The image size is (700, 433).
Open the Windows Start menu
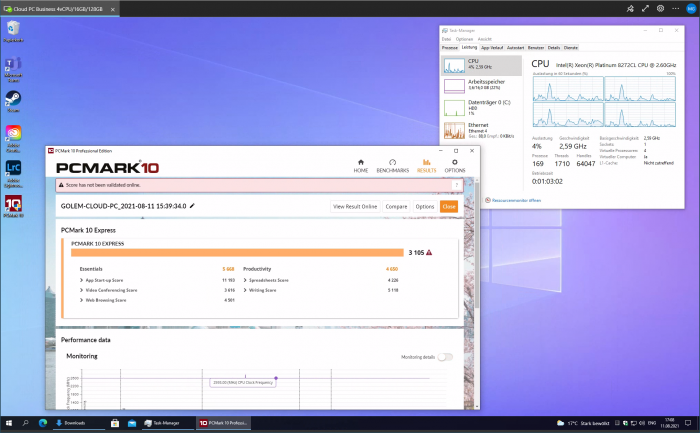pos(8,423)
